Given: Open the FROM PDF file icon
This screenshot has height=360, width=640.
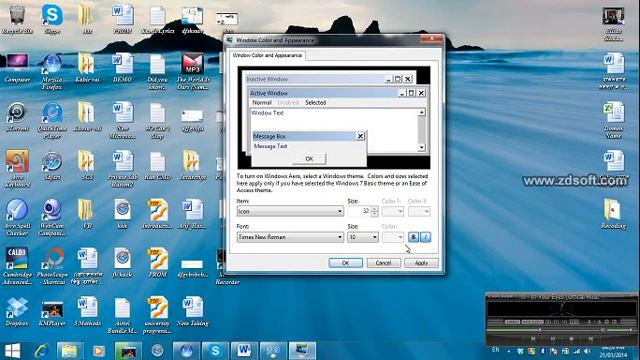Looking at the screenshot, I should [x=158, y=262].
